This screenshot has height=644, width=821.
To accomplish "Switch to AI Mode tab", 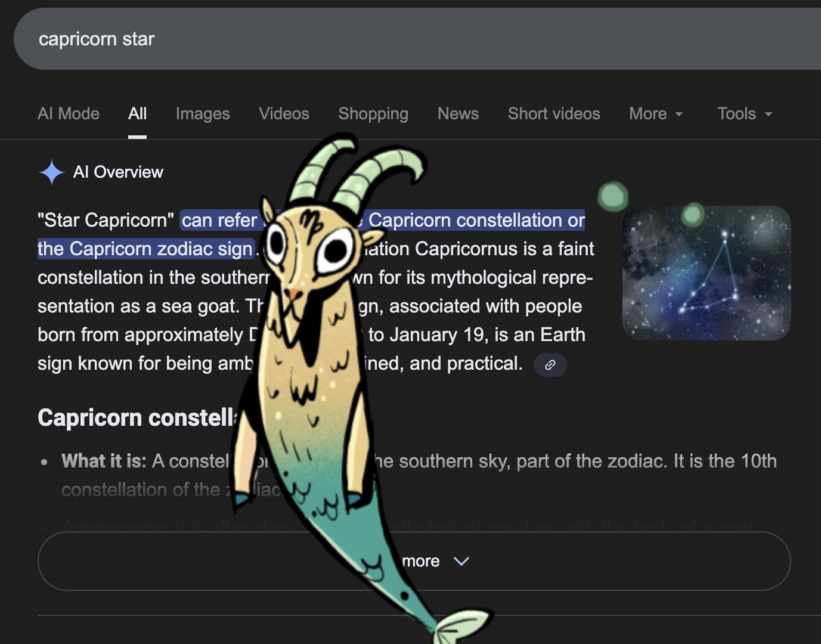I will (x=69, y=113).
